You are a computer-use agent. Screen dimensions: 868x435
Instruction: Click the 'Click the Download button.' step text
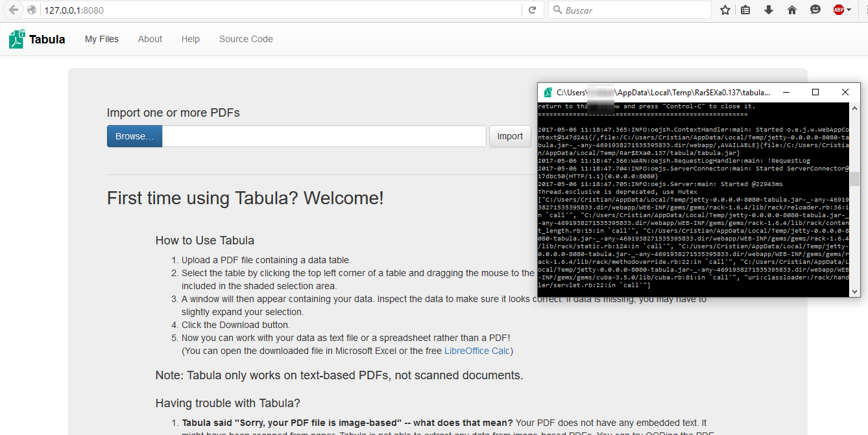tap(236, 325)
